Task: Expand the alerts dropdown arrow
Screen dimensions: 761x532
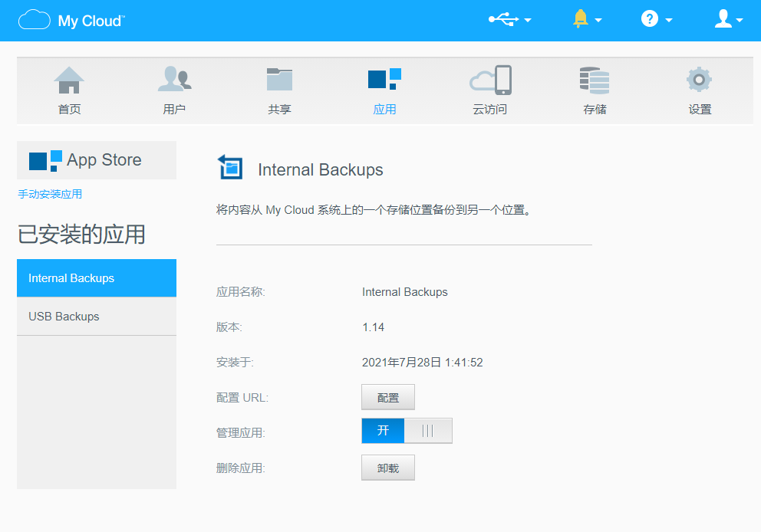Action: point(598,21)
